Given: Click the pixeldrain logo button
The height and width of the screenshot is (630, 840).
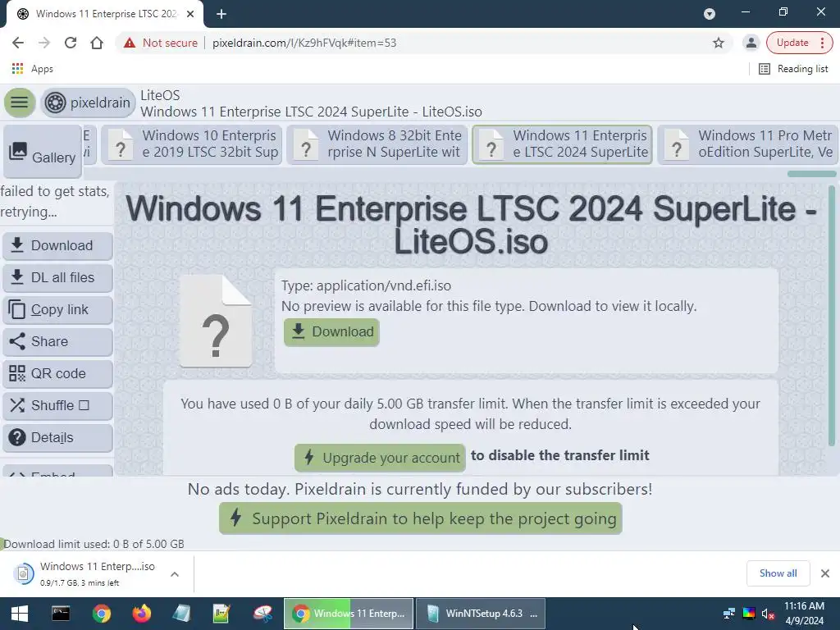Looking at the screenshot, I should point(89,103).
